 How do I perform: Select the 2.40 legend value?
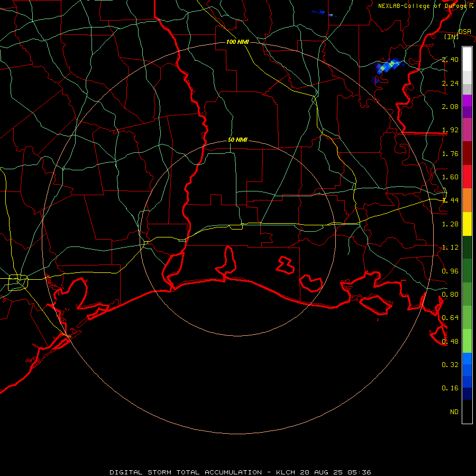[450, 59]
